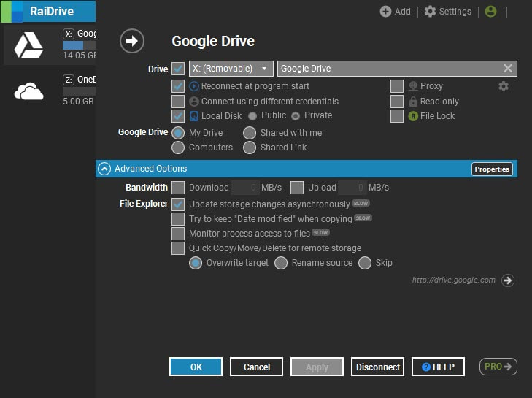This screenshot has height=398, width=532.
Task: Enable Quick Copy/Move/Delete for remote storage
Action: [x=178, y=248]
